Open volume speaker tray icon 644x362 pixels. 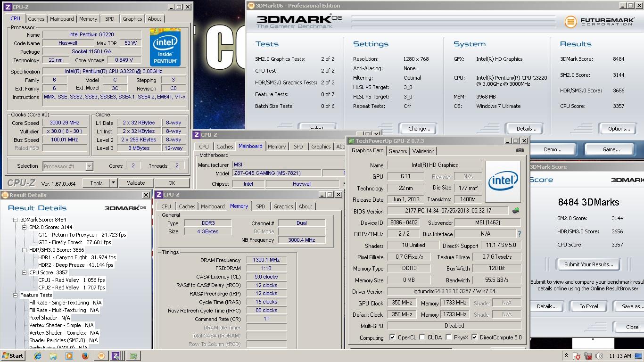pyautogui.click(x=599, y=356)
